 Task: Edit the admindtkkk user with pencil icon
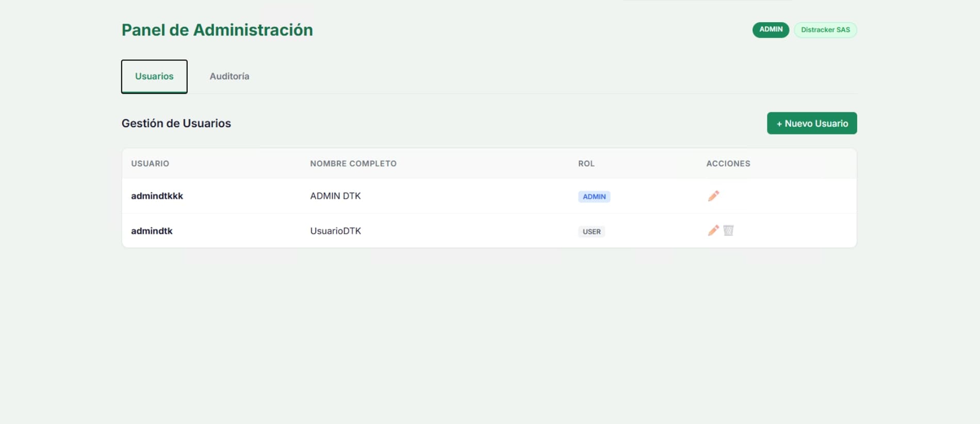point(713,196)
